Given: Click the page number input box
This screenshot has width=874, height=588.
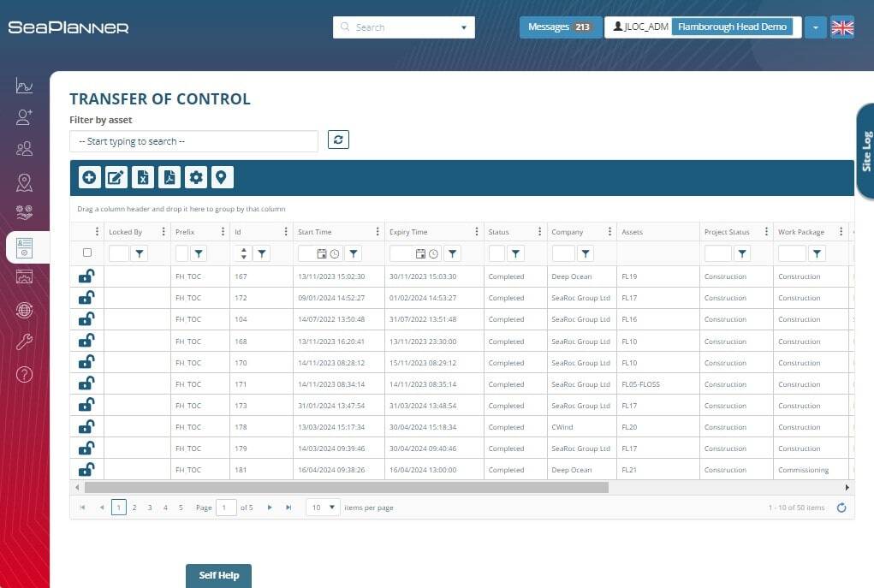Looking at the screenshot, I should tap(226, 508).
